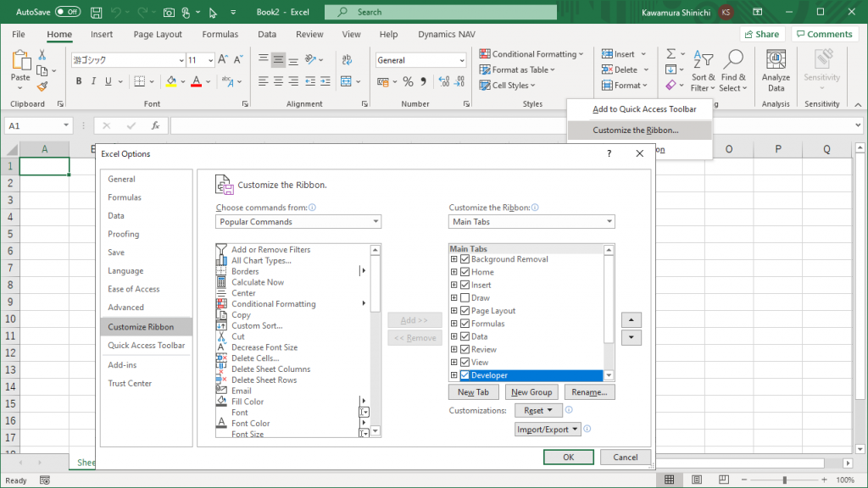This screenshot has width=868, height=488.
Task: Open the Trust Center category
Action: (x=130, y=383)
